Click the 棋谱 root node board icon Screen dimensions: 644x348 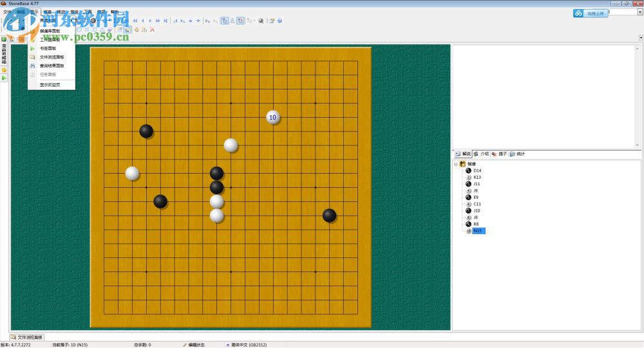click(462, 164)
